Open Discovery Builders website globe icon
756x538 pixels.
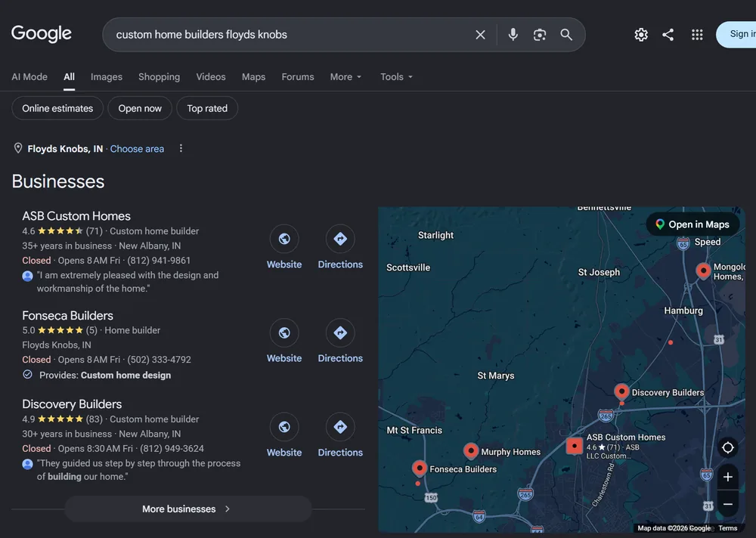[284, 427]
